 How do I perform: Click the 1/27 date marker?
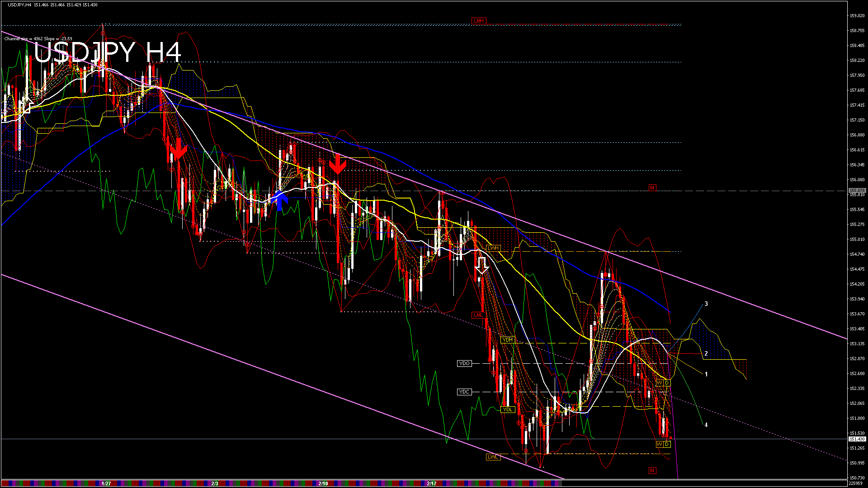coord(107,483)
